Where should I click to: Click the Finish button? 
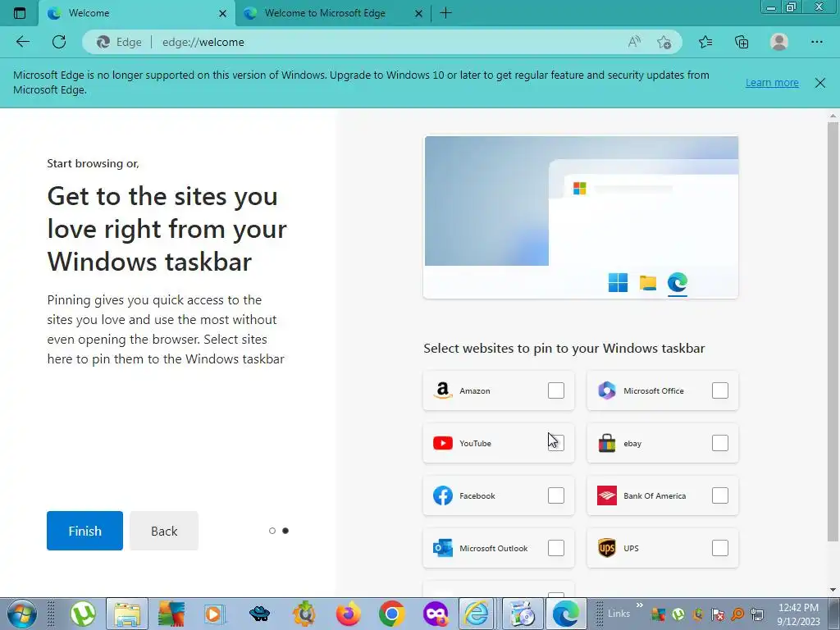coord(84,531)
